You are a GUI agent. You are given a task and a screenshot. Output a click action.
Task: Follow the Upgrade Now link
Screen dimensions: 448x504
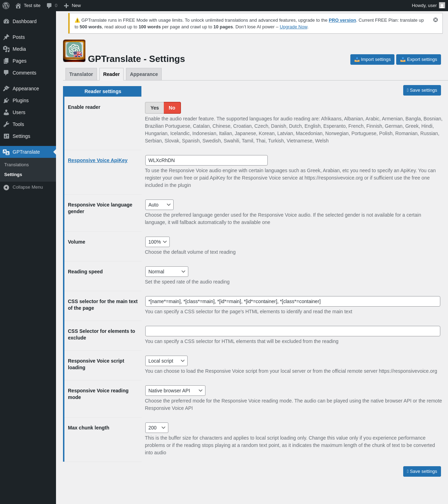(x=293, y=27)
